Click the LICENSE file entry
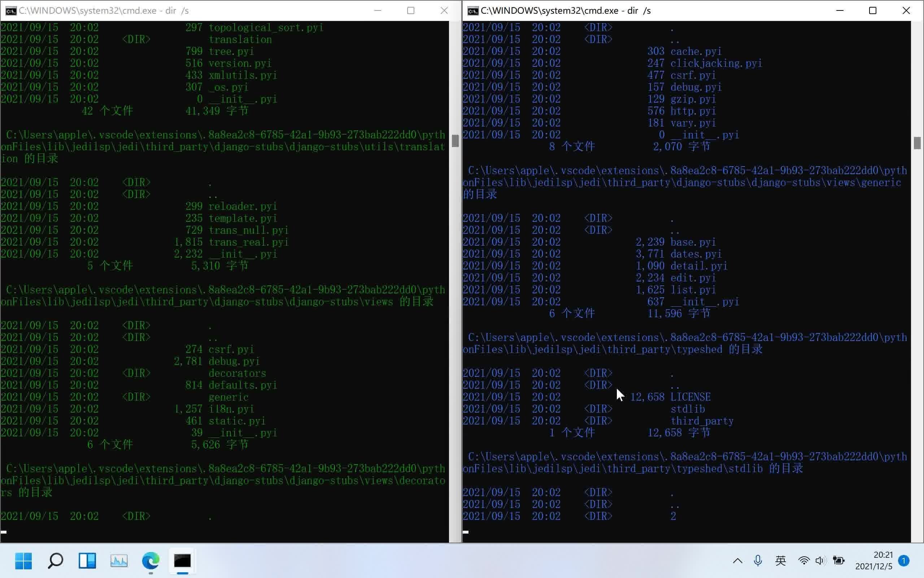This screenshot has height=578, width=924. click(690, 397)
